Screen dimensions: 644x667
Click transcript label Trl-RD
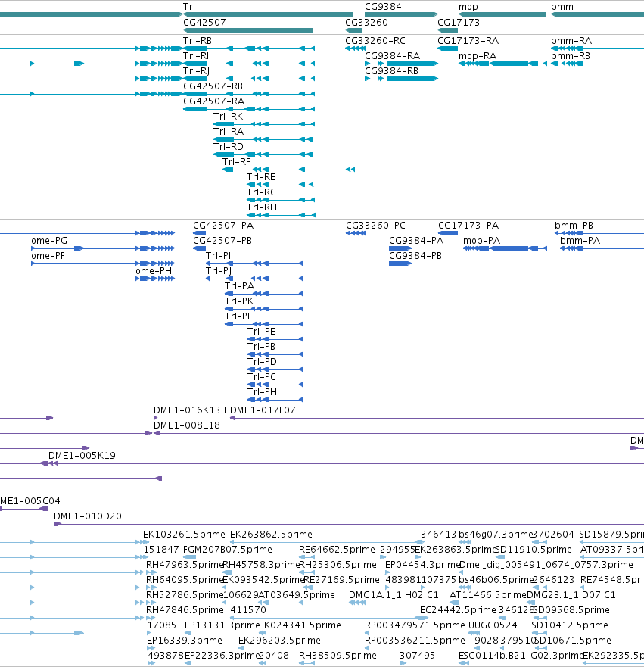coord(229,147)
